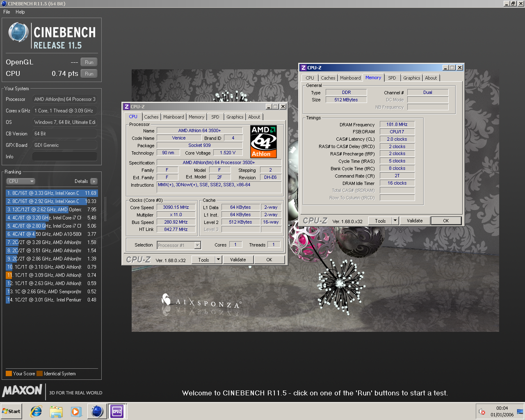Open Tools dropdown arrow in CPU-Z CPU window

218,260
